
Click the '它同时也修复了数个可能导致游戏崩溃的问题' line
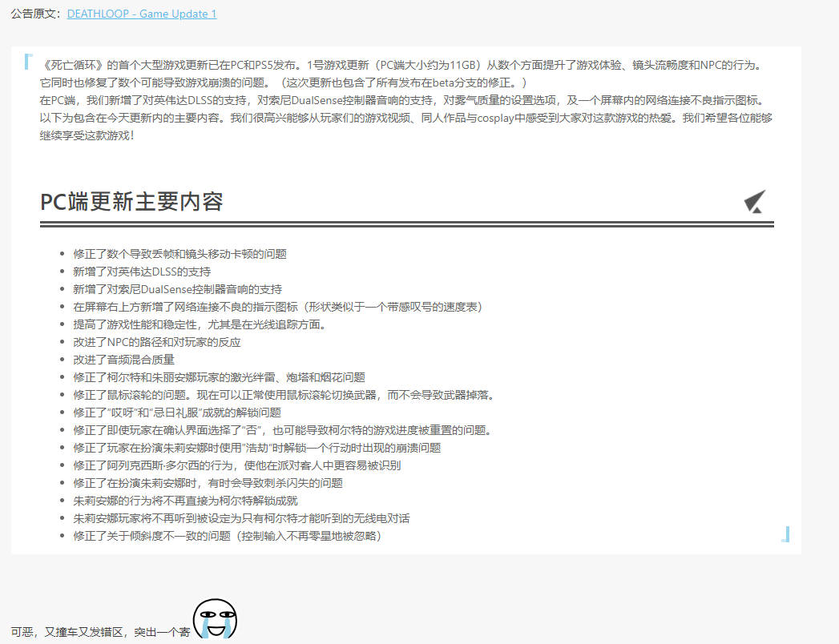click(284, 83)
